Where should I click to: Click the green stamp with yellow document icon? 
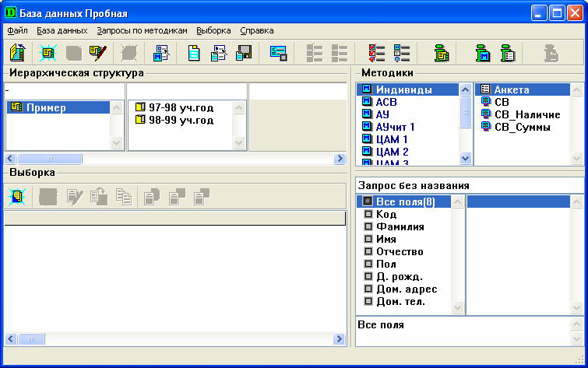tap(442, 53)
